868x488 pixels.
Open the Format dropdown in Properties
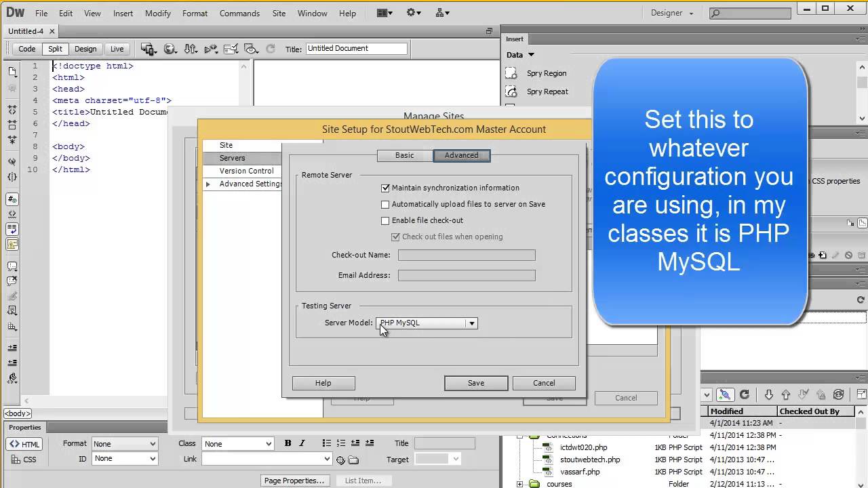125,443
